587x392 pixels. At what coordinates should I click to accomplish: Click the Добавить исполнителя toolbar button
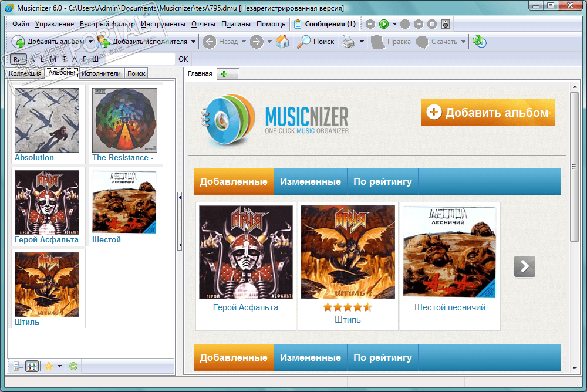click(142, 42)
